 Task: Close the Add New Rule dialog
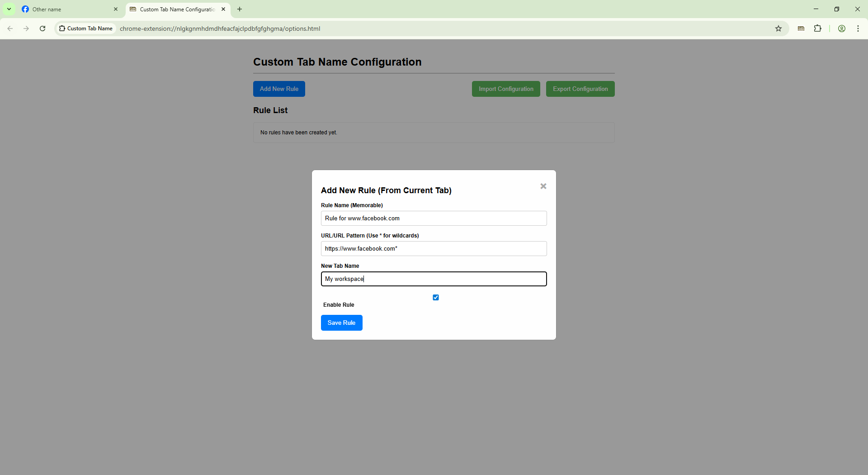(543, 186)
